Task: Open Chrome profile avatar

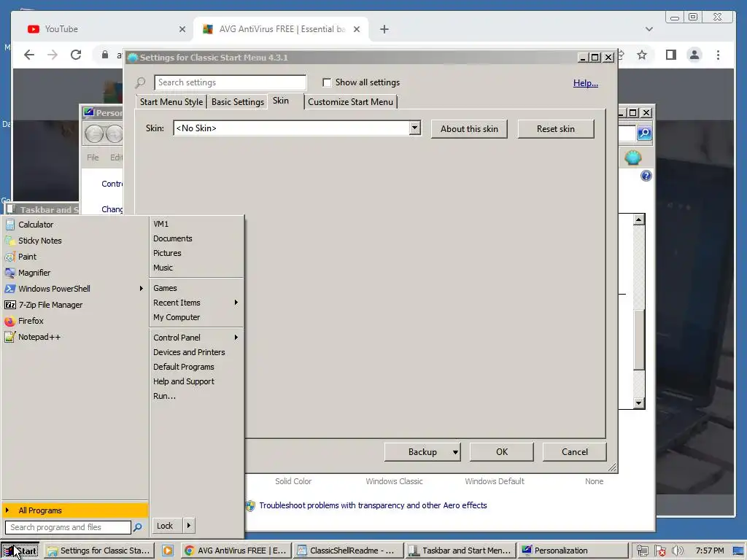Action: pos(694,55)
